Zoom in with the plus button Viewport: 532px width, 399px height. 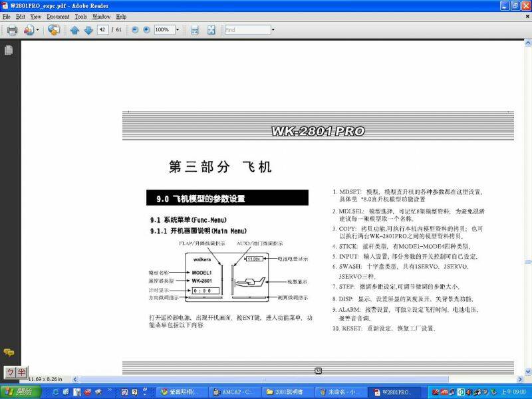pos(146,30)
